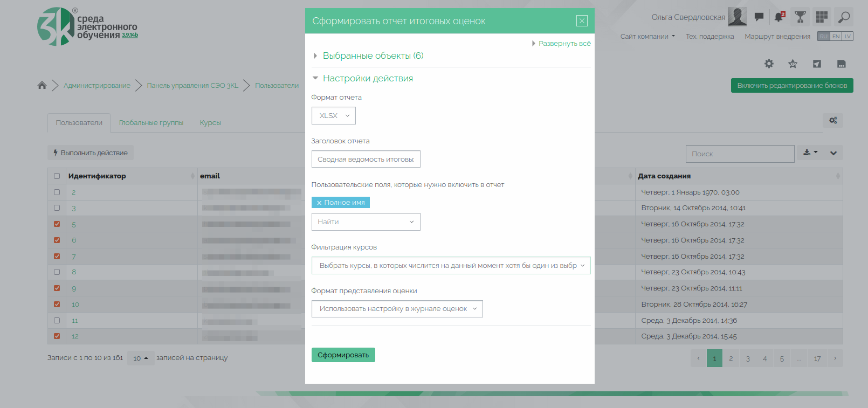Open the grade display format dropdown

pos(397,309)
